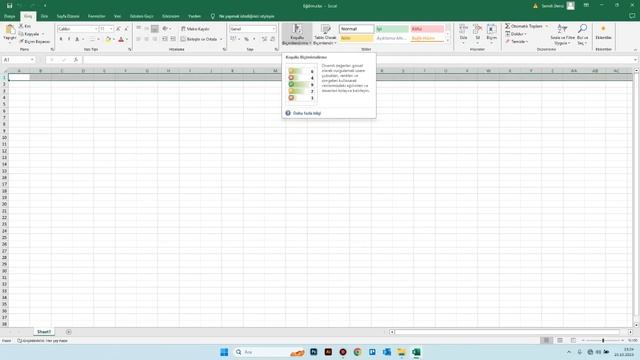640x360 pixels.
Task: Click Biçim Boyacısı format painter
Action: point(35,41)
